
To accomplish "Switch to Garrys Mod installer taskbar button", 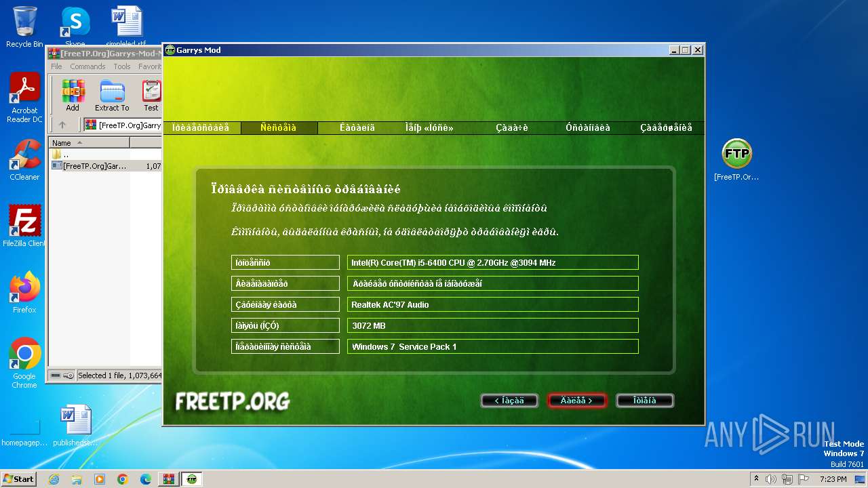I will click(x=192, y=479).
